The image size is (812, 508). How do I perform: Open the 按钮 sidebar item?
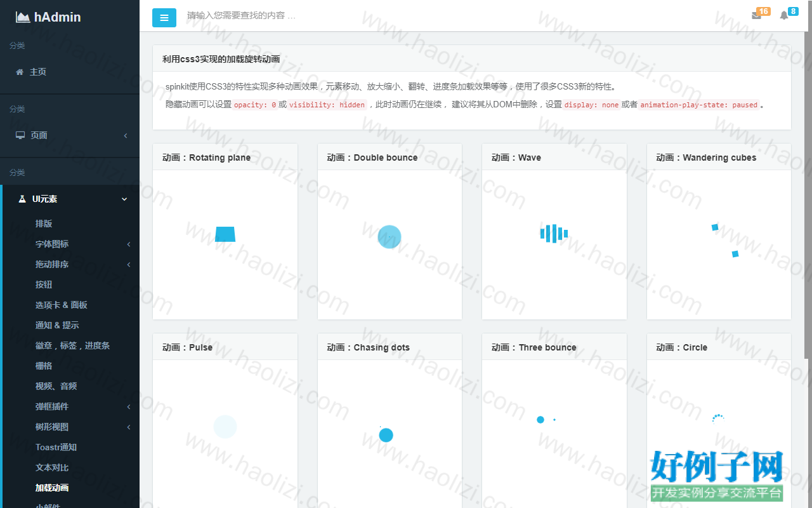(x=44, y=284)
